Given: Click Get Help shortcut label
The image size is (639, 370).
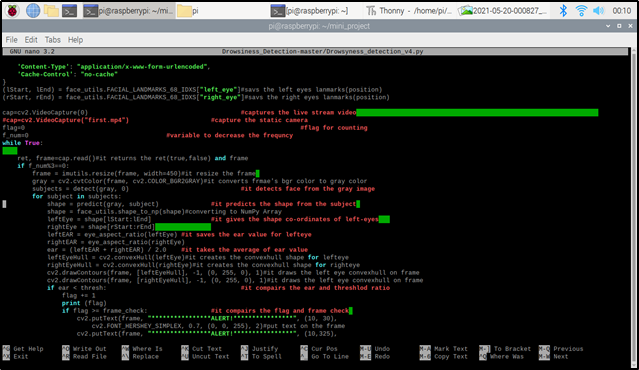Looking at the screenshot, I should coord(28,349).
